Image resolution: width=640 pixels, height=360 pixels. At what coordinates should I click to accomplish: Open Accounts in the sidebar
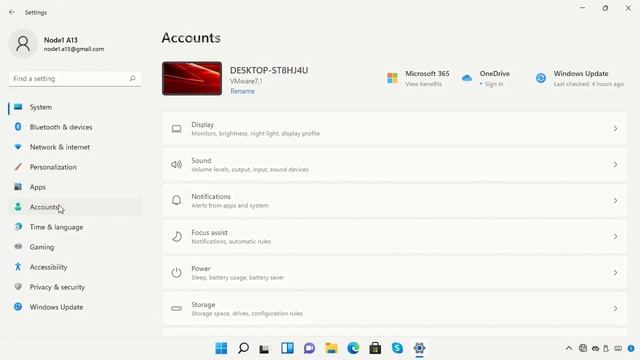click(75, 207)
